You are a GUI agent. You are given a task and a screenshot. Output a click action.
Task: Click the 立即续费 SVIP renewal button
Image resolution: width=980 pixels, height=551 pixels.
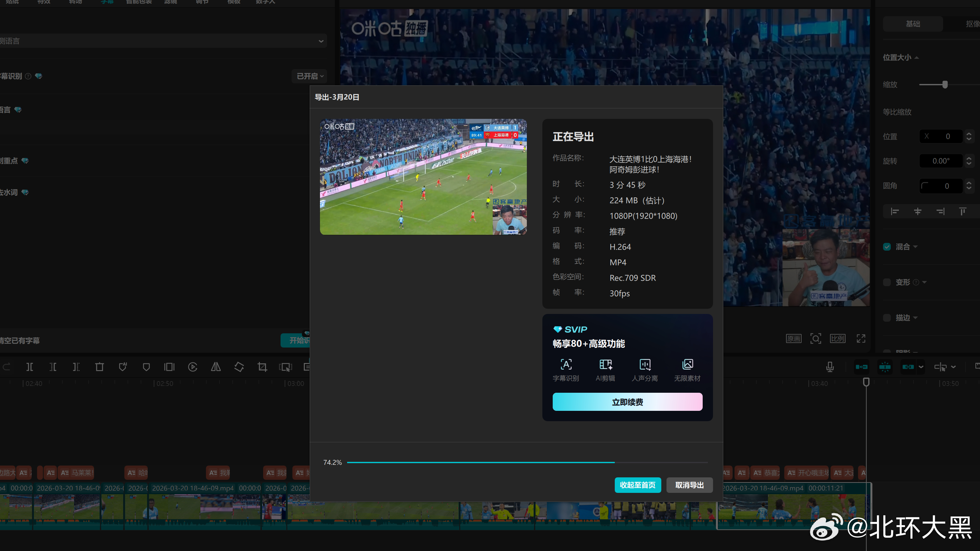tap(627, 402)
